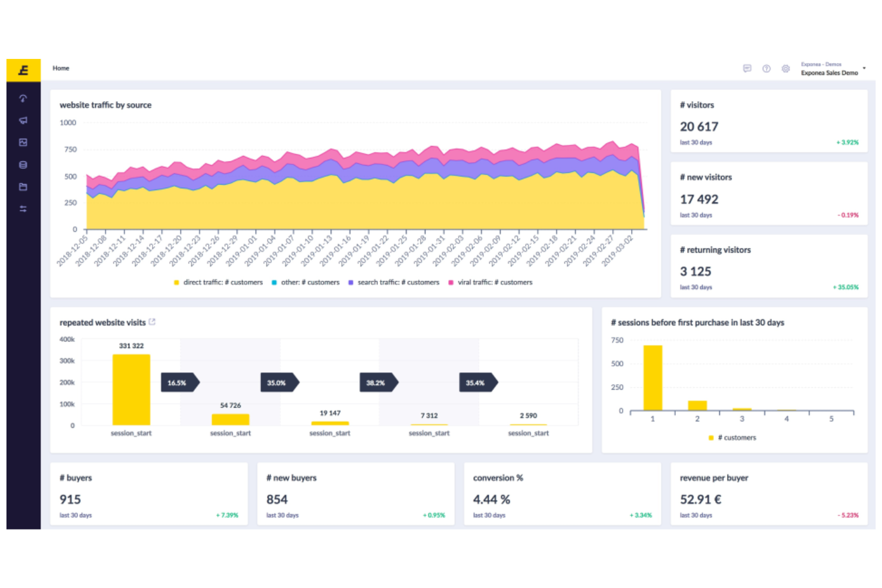Viewport: 882px width, 588px height.
Task: Select the Home tab
Action: 61,68
